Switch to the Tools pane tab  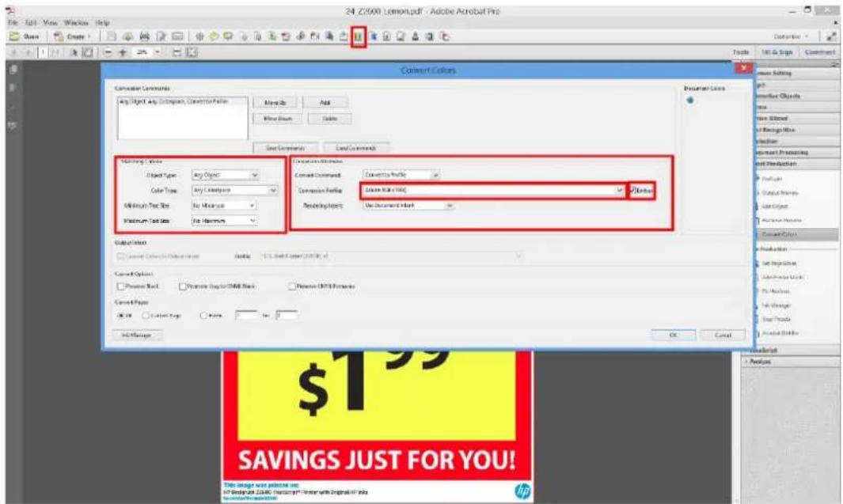coord(741,52)
